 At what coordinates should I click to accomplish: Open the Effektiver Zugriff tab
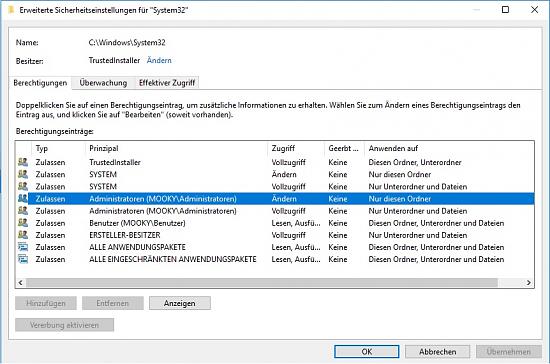pos(167,83)
